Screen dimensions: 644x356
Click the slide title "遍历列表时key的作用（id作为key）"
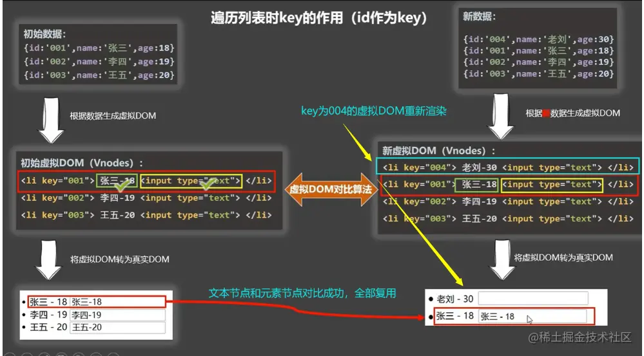pos(318,17)
